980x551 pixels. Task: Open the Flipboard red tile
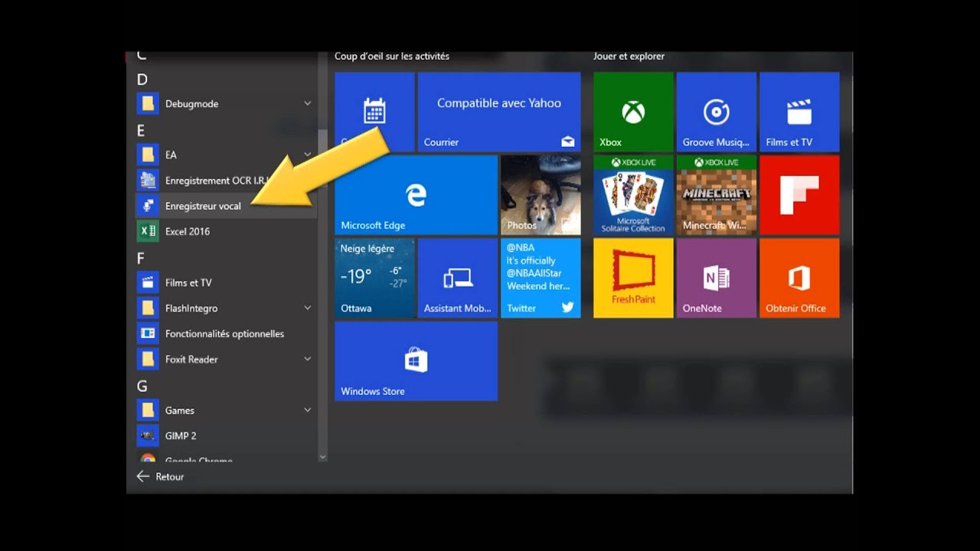point(799,195)
